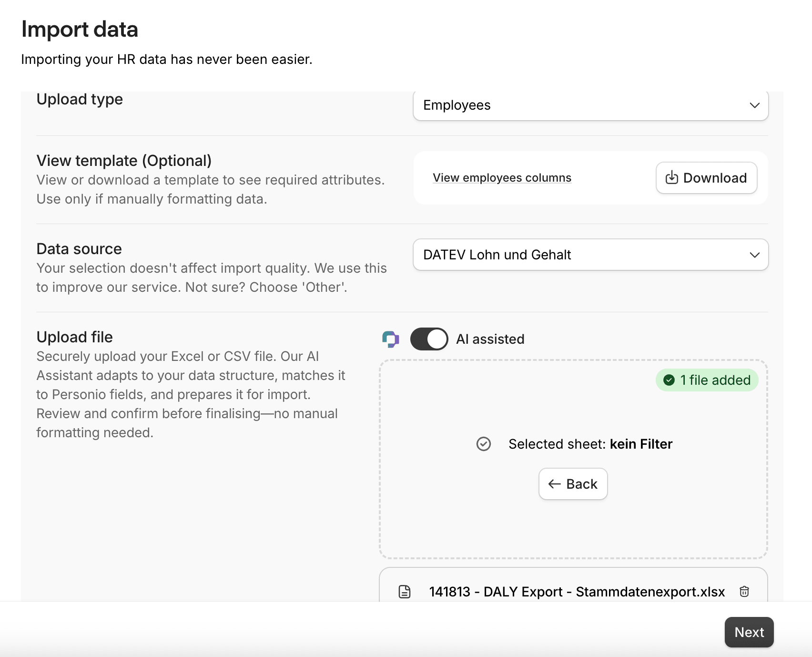The image size is (812, 657).
Task: Click the left arrow icon in Back button
Action: (x=554, y=484)
